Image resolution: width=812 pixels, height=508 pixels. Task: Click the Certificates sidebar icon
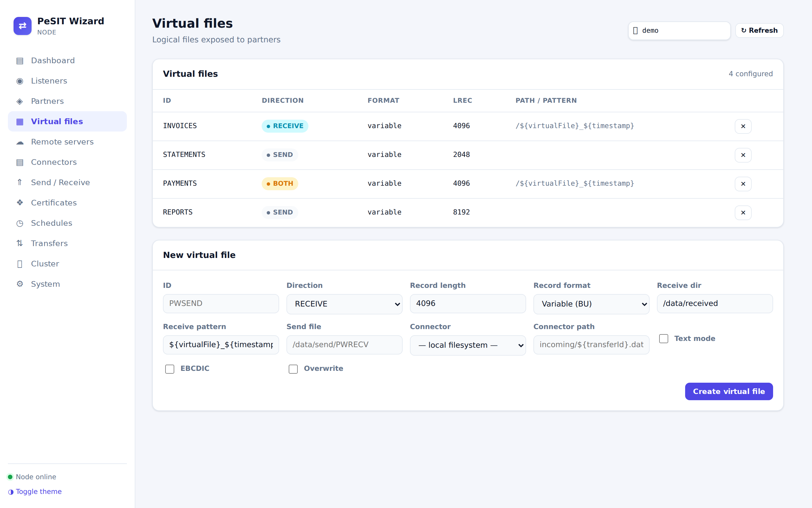tap(20, 203)
